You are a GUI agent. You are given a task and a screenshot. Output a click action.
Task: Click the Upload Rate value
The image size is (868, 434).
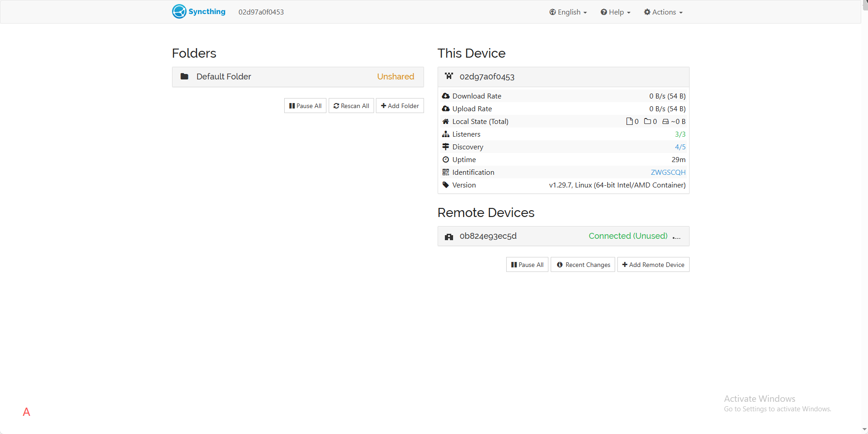coord(667,109)
